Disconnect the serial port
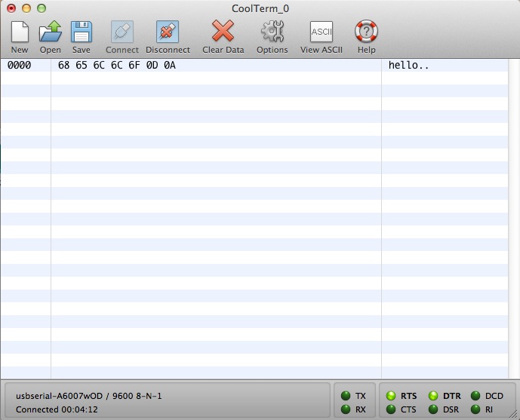Viewport: 520px width, 420px height. pos(168,32)
